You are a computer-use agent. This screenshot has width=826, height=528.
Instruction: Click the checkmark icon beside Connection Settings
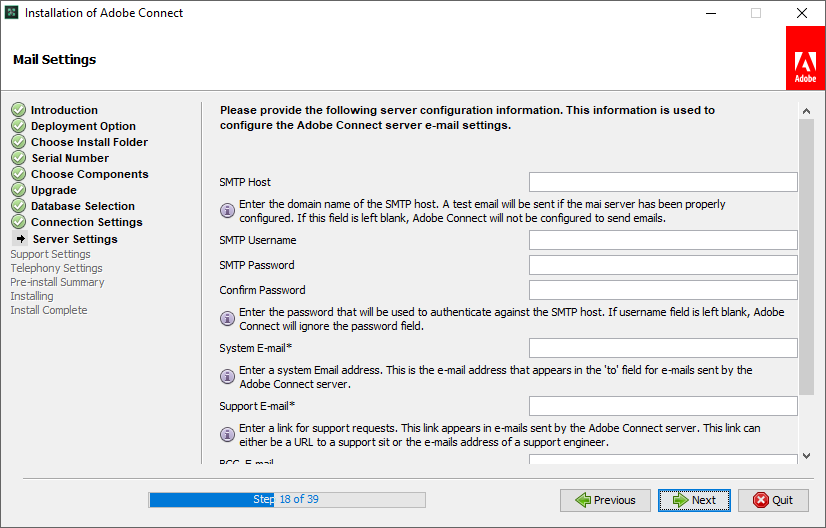pos(18,221)
